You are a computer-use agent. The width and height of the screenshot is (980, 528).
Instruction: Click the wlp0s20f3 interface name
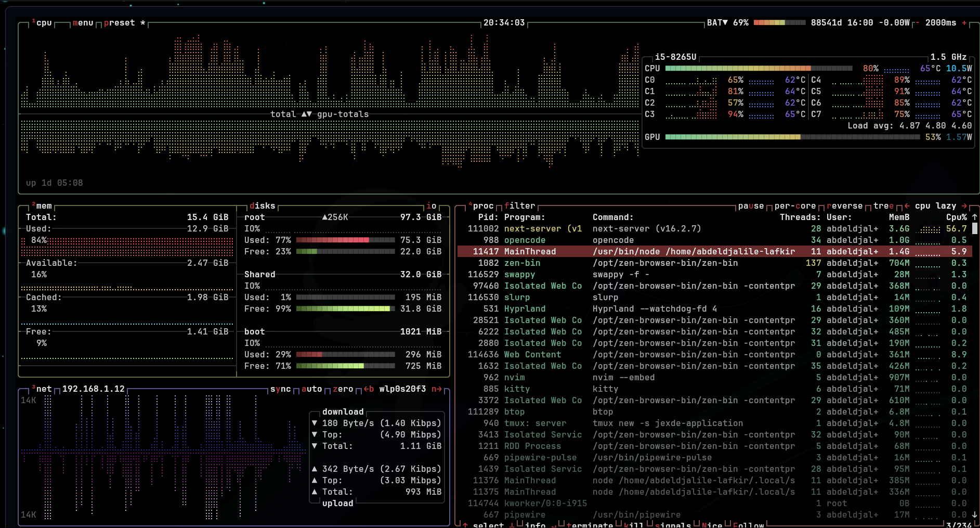click(x=403, y=389)
